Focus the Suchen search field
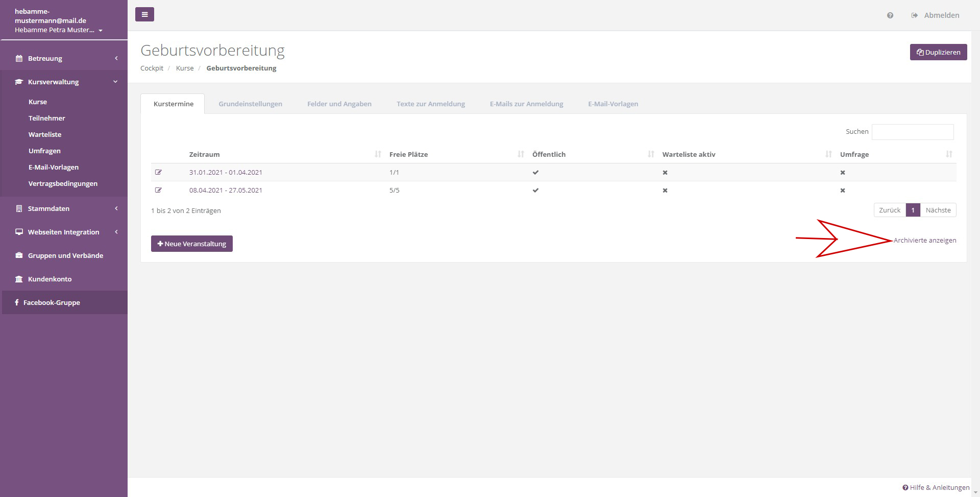The height and width of the screenshot is (497, 980). 912,132
